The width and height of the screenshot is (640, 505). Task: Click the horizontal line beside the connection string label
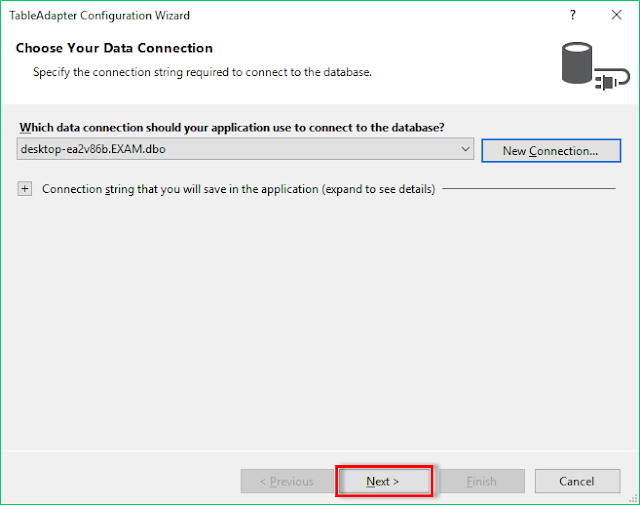(530, 188)
